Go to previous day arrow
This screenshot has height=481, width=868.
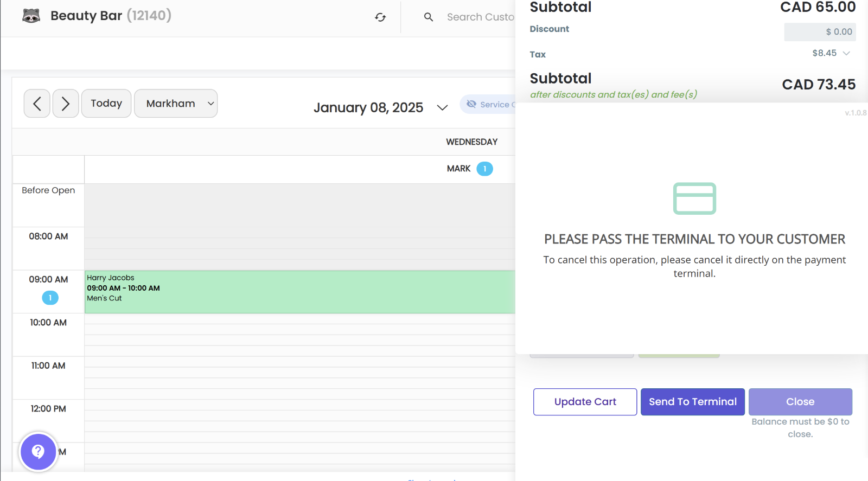[37, 104]
